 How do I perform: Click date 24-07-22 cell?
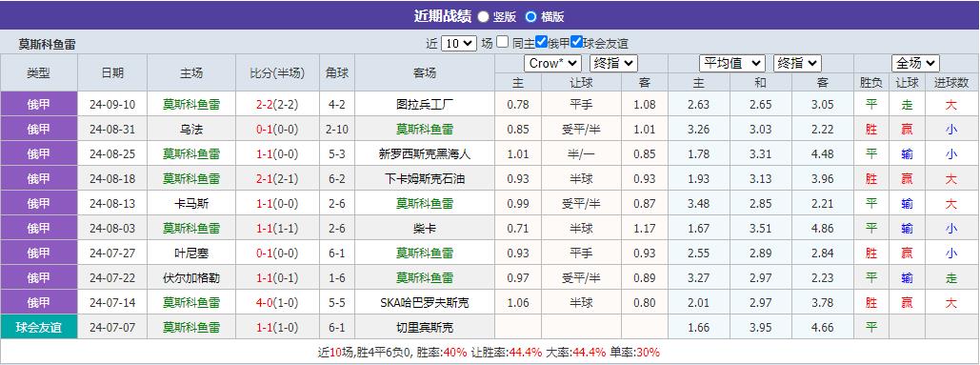click(x=112, y=277)
